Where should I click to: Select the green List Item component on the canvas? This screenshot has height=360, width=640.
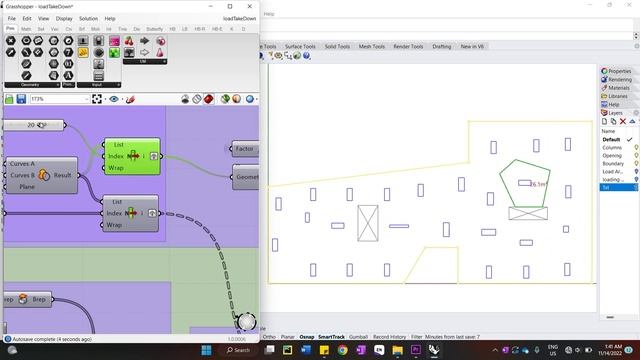[x=132, y=156]
